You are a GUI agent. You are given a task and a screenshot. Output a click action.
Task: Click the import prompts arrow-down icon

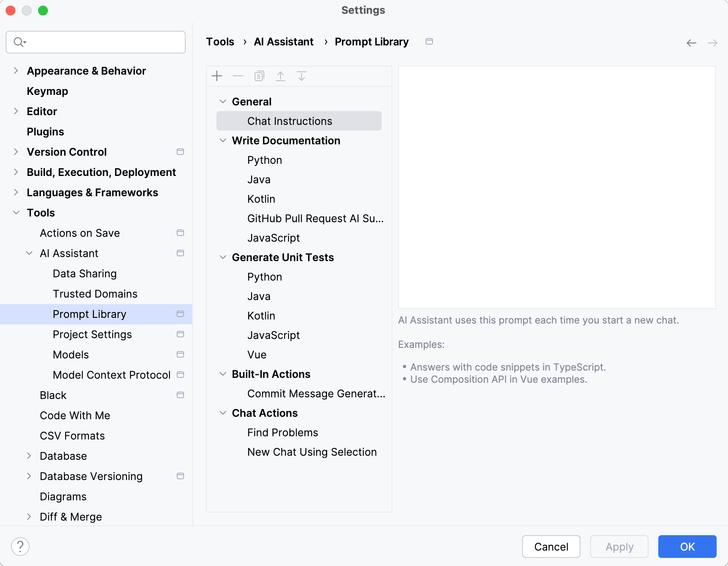pyautogui.click(x=302, y=76)
